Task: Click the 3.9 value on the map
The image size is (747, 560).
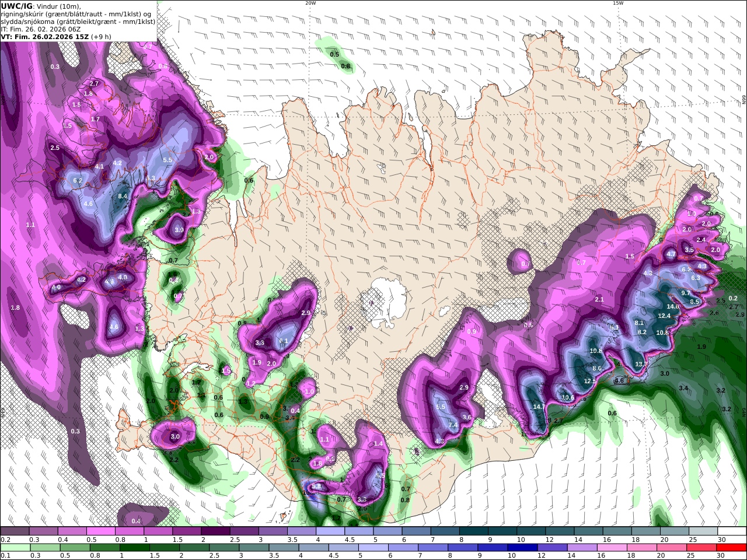Action: 179,230
